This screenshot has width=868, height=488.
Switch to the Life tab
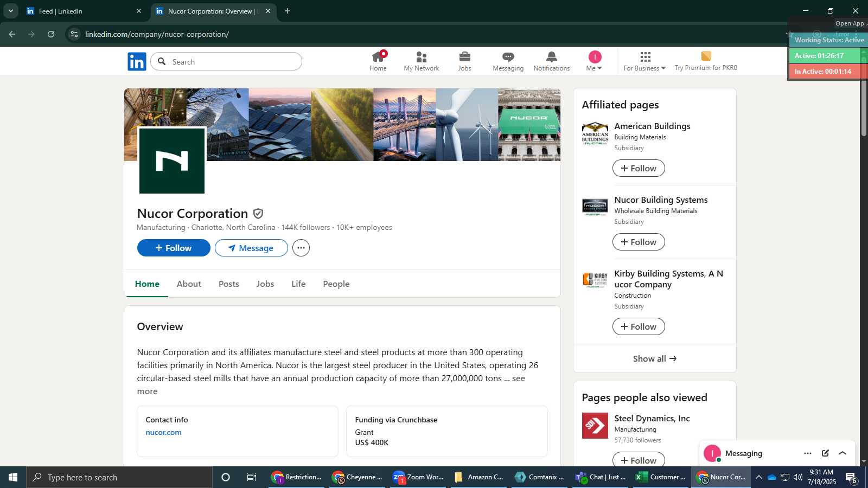click(x=298, y=284)
